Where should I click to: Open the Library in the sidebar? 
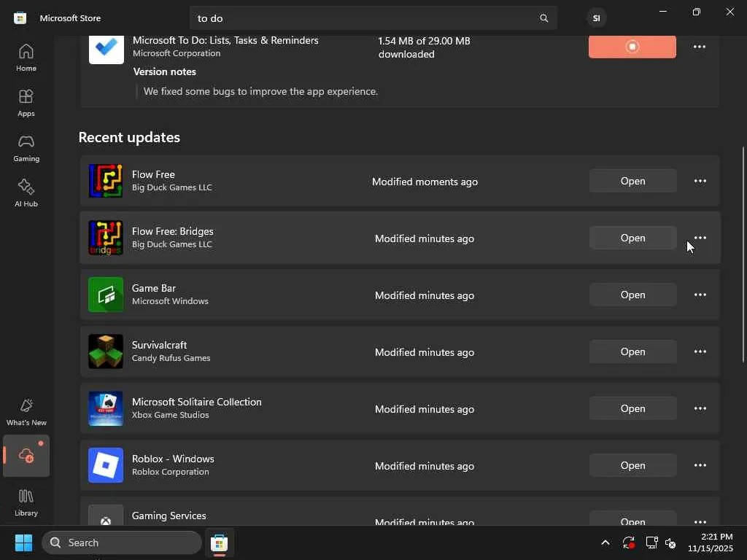coord(26,503)
